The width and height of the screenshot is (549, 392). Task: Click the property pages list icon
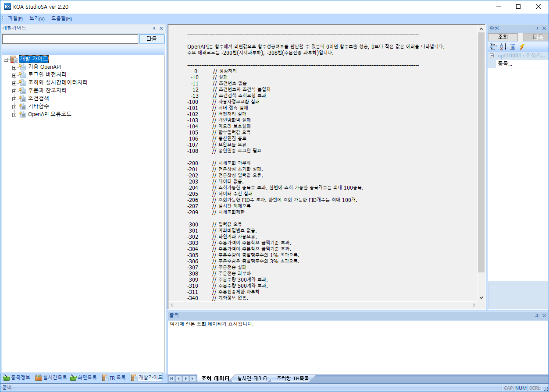pos(513,46)
